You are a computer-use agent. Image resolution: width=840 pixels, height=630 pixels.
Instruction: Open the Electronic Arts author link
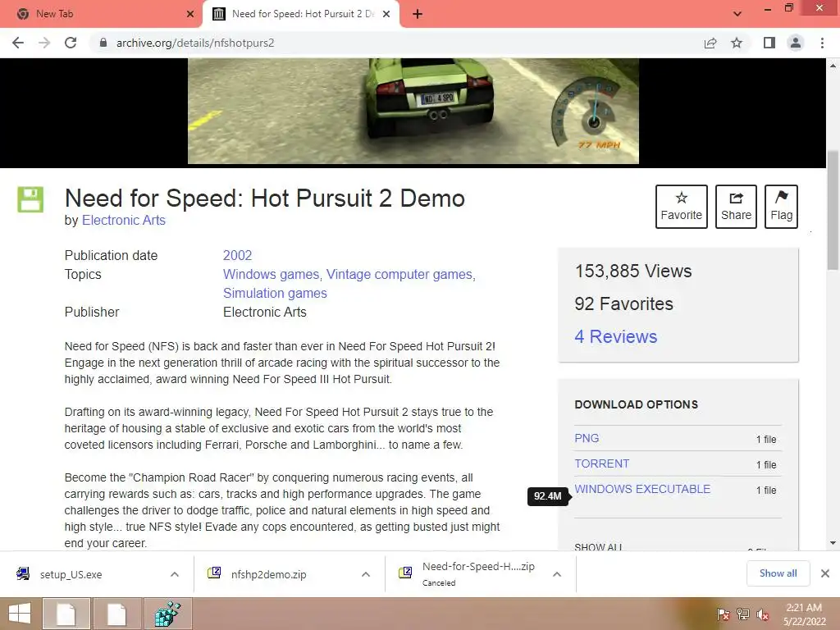click(x=124, y=220)
